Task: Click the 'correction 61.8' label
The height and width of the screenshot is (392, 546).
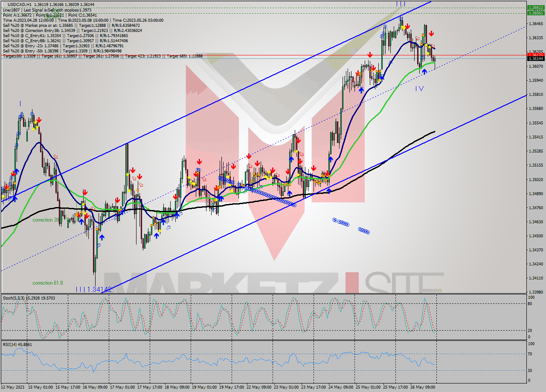Action: point(48,283)
